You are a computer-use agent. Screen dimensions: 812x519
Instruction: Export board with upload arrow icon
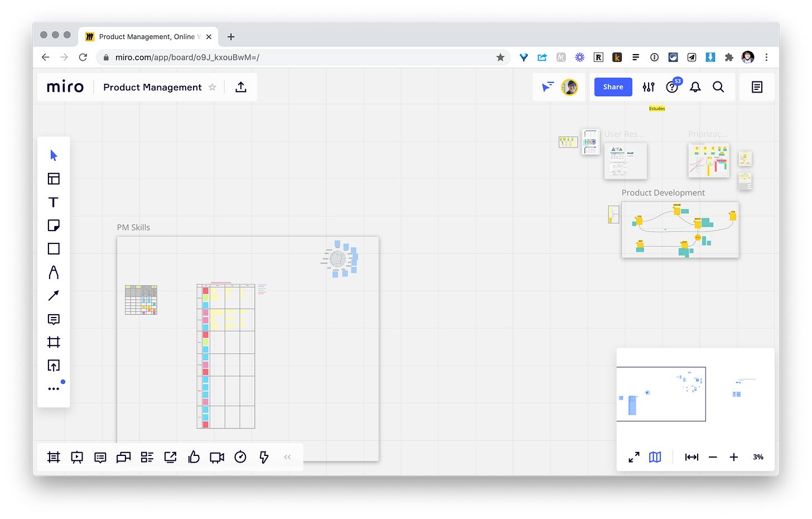[x=241, y=86]
